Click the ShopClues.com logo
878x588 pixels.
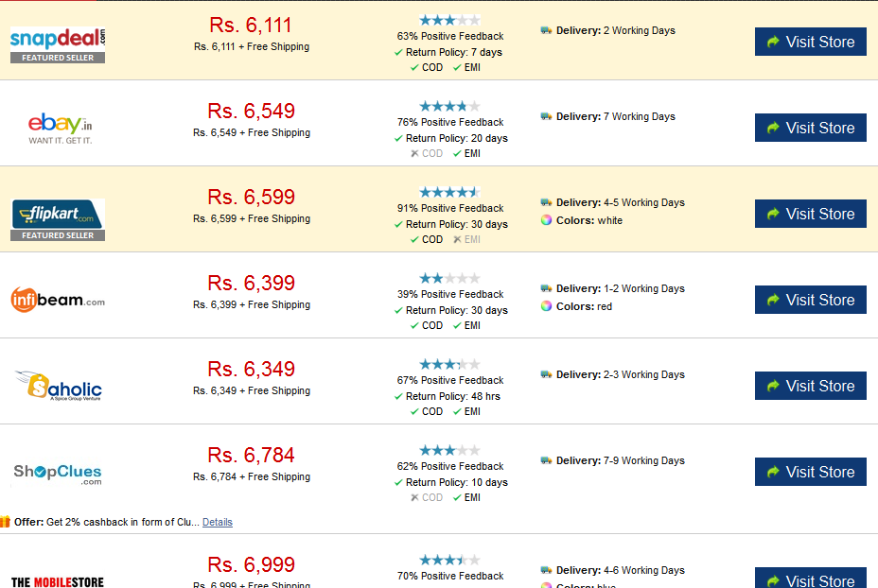pos(58,474)
